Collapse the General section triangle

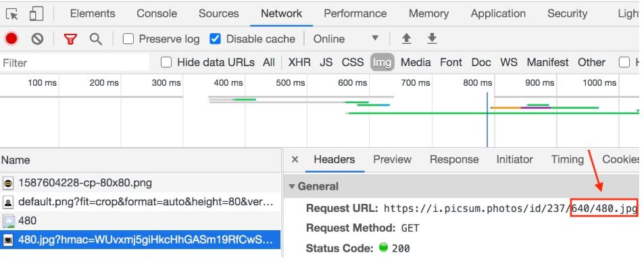point(292,186)
